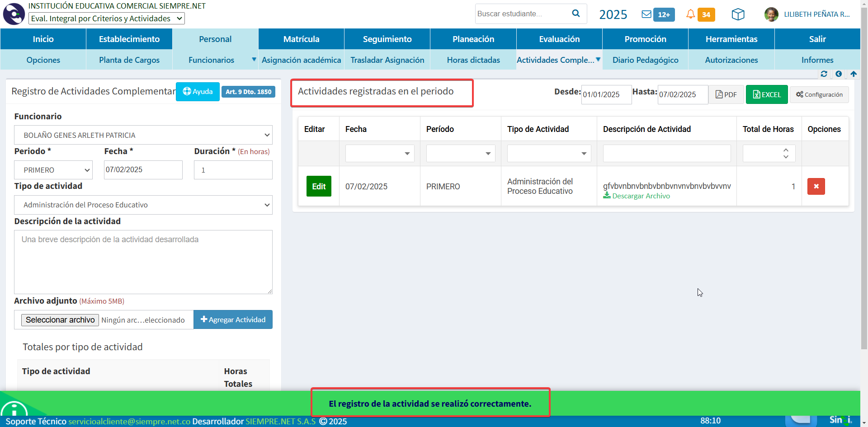This screenshot has height=427, width=868.
Task: Export activities to PDF
Action: pos(726,94)
